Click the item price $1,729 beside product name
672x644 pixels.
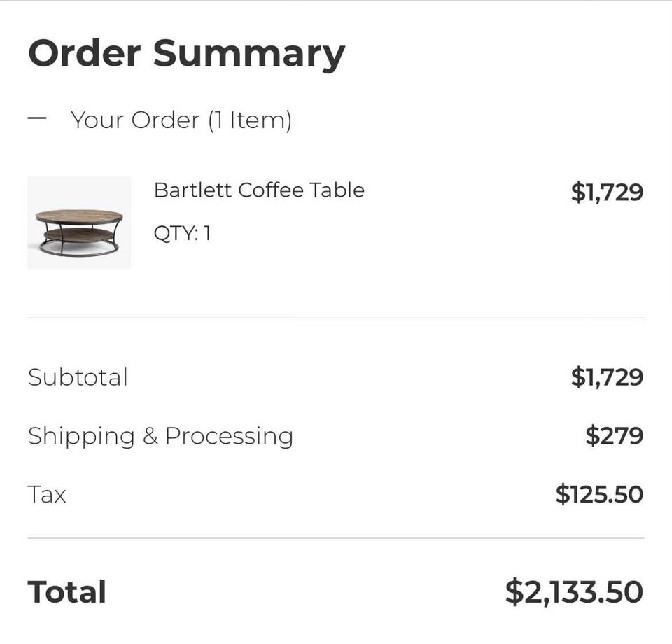[606, 191]
